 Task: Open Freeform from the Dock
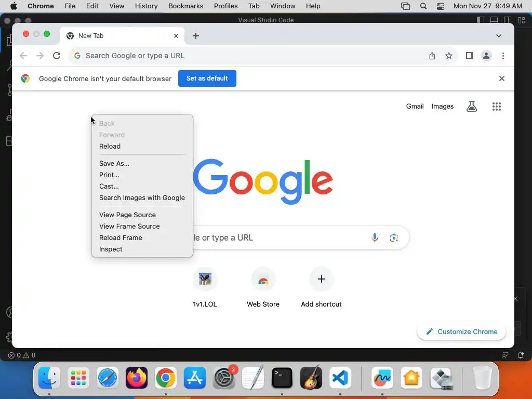[x=382, y=378]
